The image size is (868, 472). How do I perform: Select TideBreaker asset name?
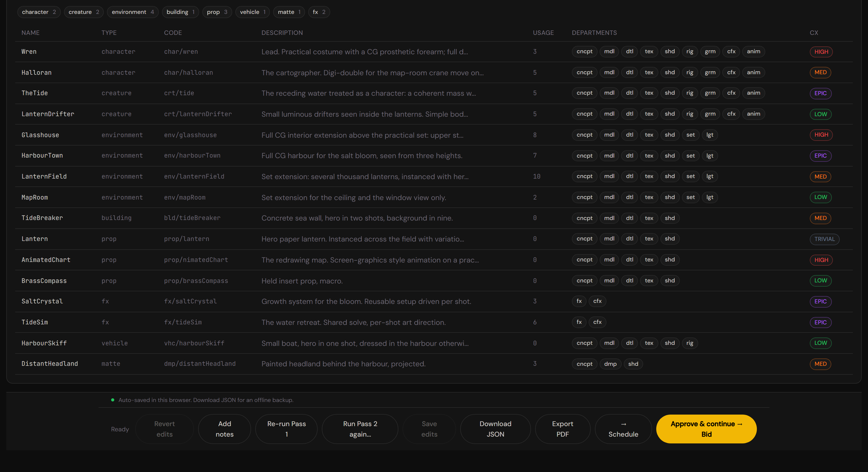(42, 218)
